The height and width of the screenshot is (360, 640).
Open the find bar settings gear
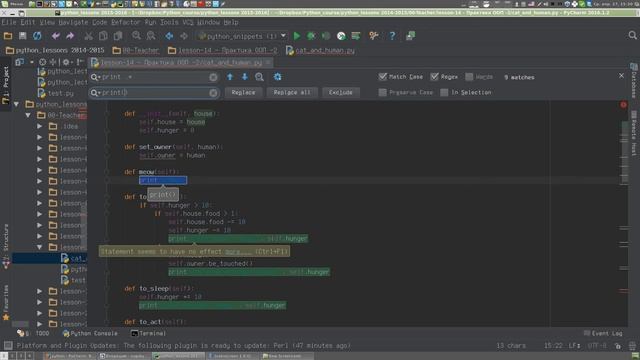click(x=278, y=77)
